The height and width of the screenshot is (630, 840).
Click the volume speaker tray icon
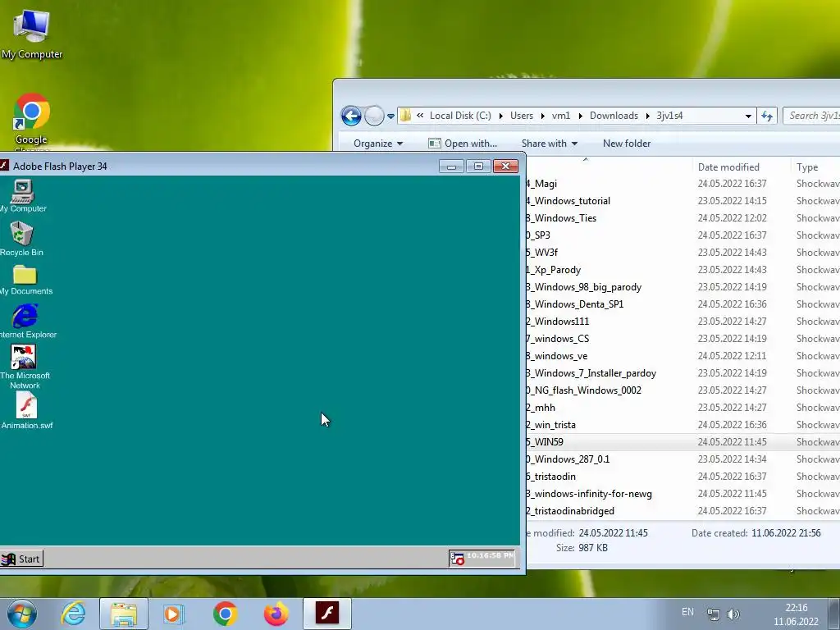tap(733, 614)
